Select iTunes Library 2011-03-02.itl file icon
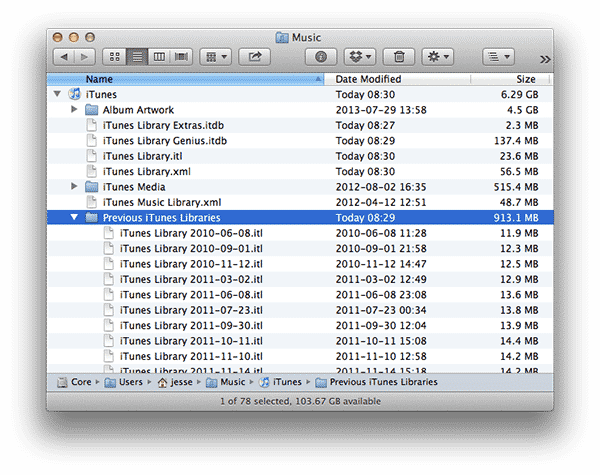The height and width of the screenshot is (475, 600). coord(109,279)
